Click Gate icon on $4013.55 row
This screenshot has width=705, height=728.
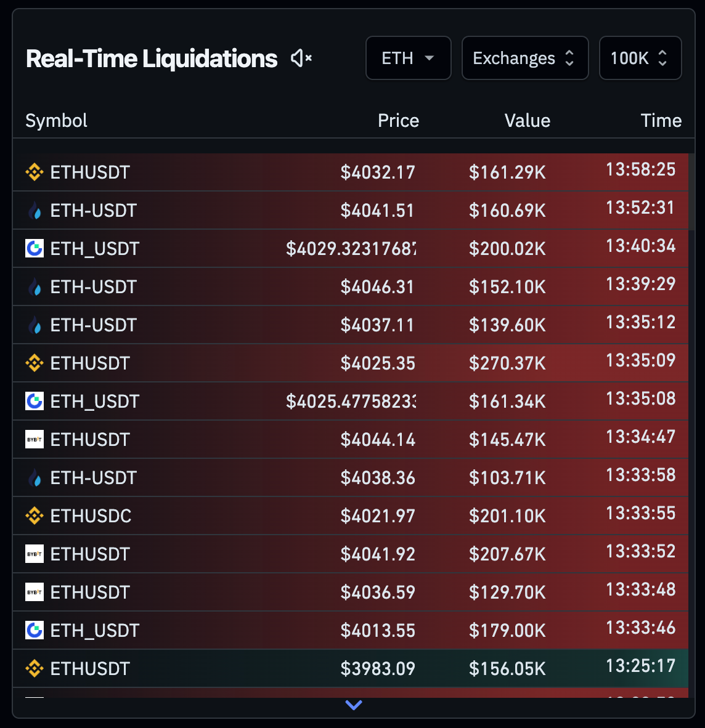pos(35,631)
